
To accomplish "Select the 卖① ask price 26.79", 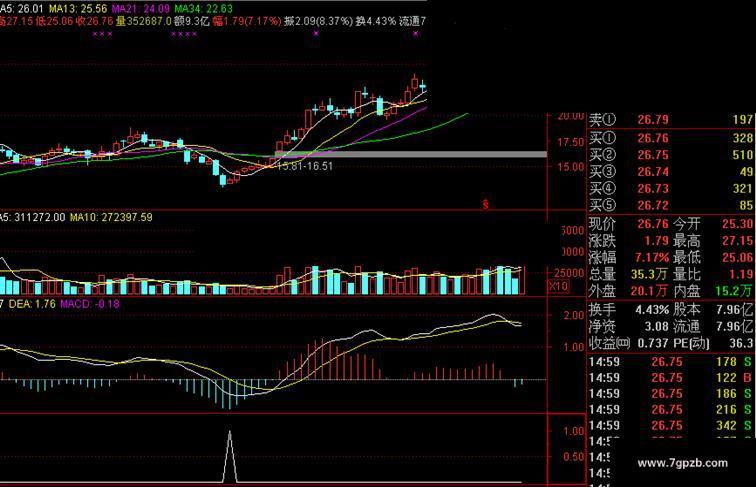I will click(653, 120).
